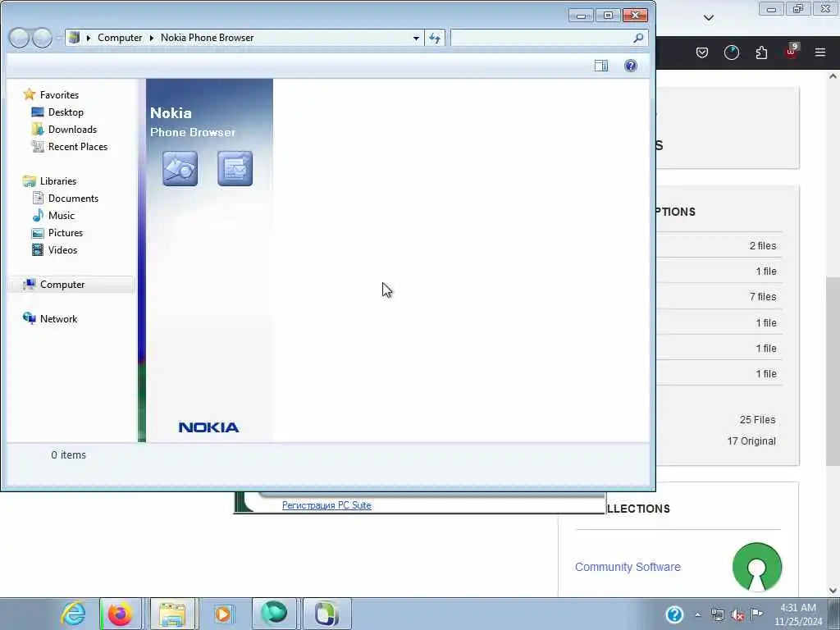The width and height of the screenshot is (840, 630).
Task: Select Nokia Phone Browser breadcrumb segment
Action: tap(208, 38)
